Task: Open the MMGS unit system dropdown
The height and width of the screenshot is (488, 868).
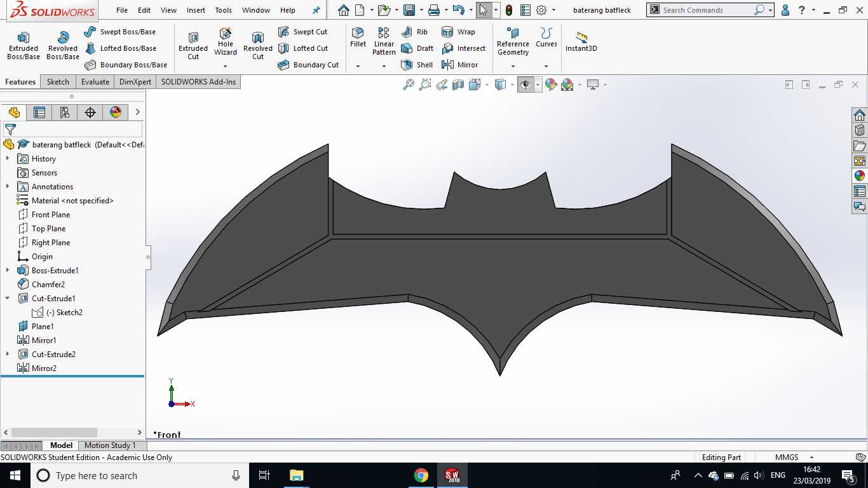Action: tap(811, 457)
